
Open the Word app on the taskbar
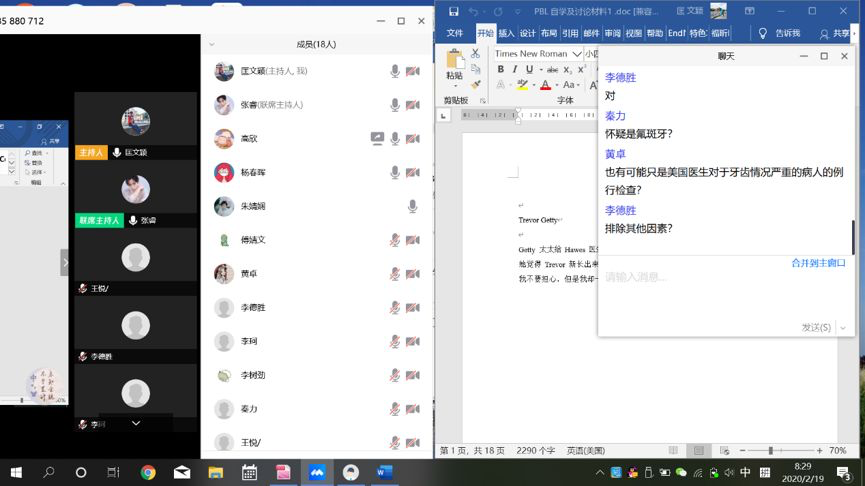385,472
